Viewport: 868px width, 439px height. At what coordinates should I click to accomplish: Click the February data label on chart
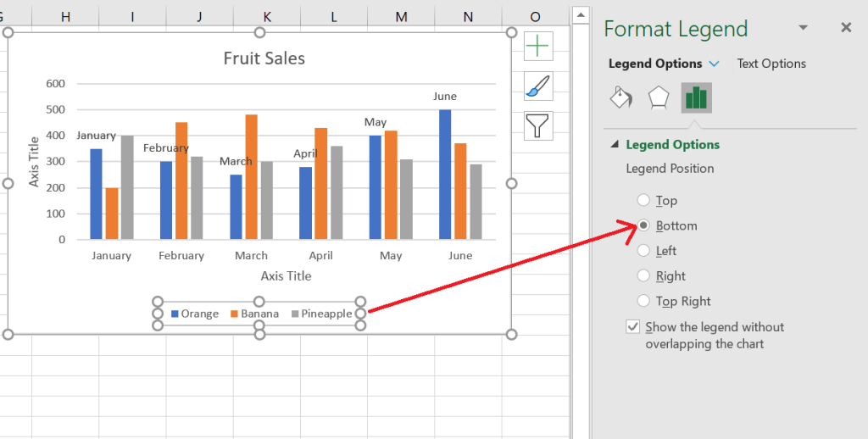pos(166,147)
